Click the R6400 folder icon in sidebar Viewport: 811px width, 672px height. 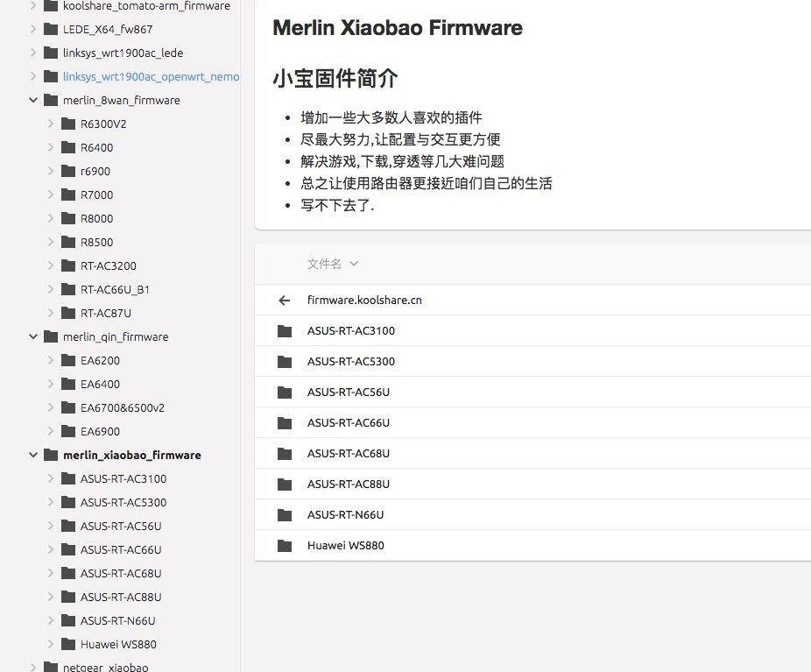(68, 147)
